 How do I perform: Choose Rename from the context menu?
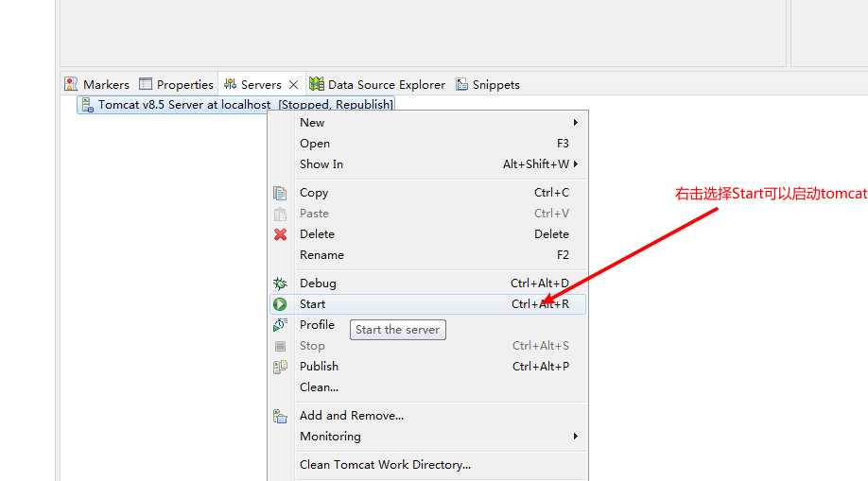pos(427,254)
